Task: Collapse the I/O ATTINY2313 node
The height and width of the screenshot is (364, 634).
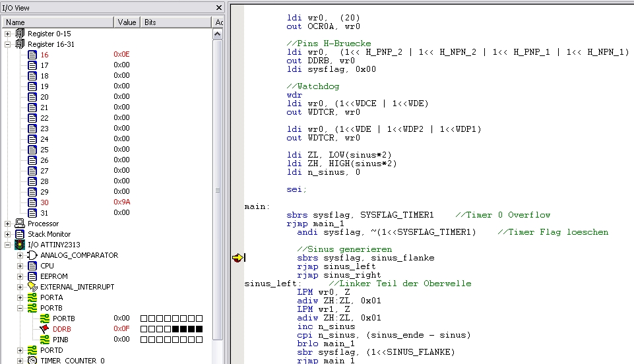Action: [7, 245]
